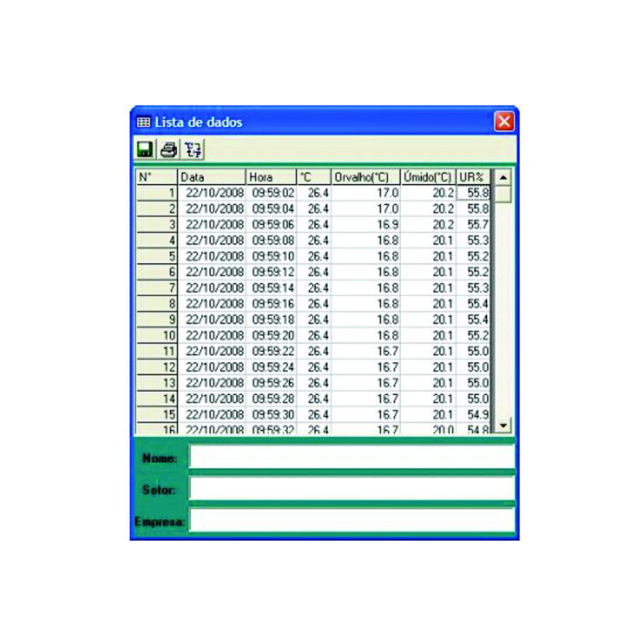
Task: Print the data list via printer icon
Action: click(169, 149)
